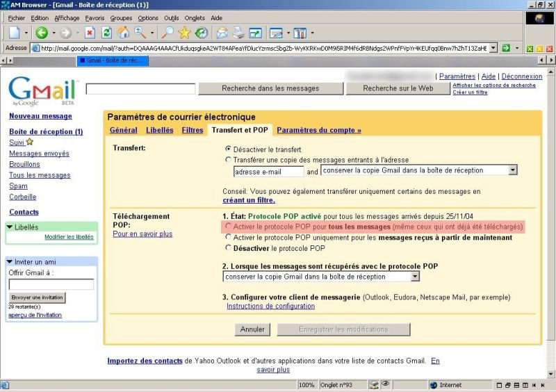Switch to the Filtres settings tab
The height and width of the screenshot is (392, 556).
click(x=193, y=130)
